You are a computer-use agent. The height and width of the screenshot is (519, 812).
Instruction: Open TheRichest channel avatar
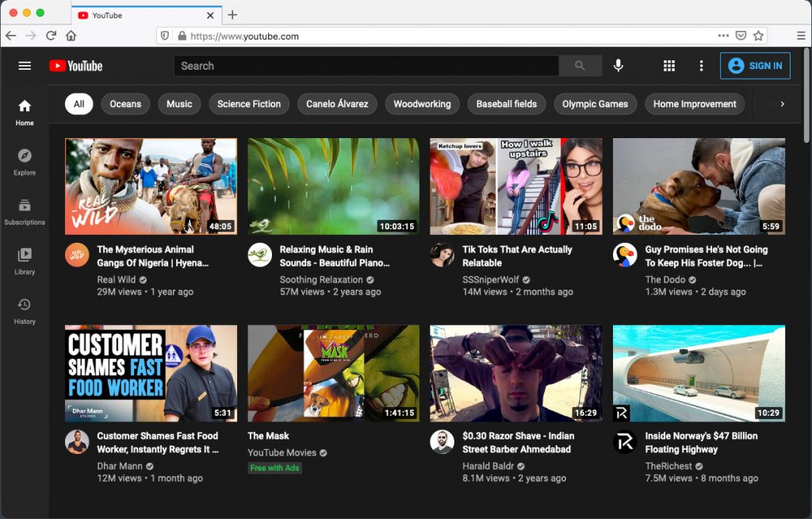coord(625,442)
